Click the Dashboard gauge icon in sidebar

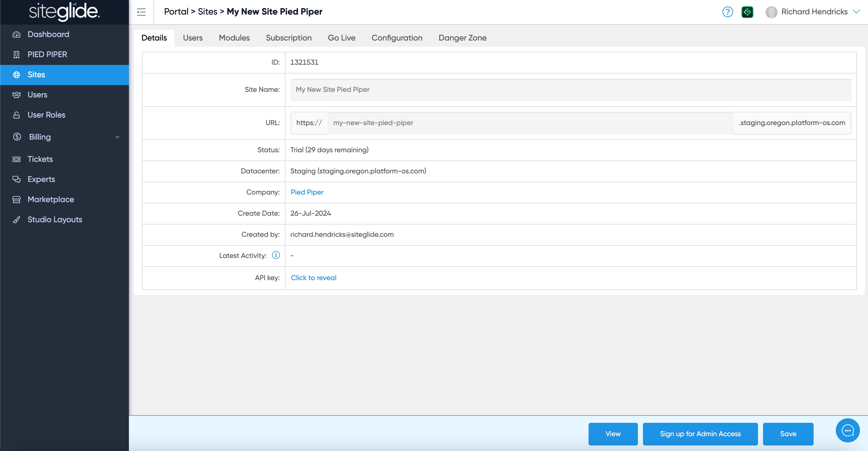click(x=17, y=34)
